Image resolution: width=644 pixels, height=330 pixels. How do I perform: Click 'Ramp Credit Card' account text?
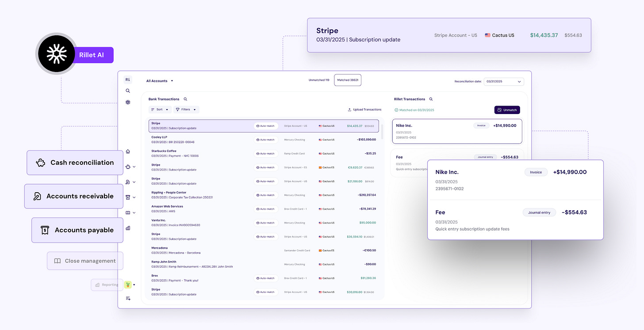coord(294,154)
